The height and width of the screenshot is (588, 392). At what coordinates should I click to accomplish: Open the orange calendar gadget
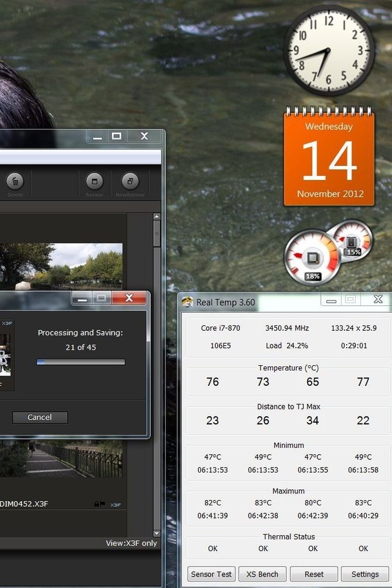point(329,158)
